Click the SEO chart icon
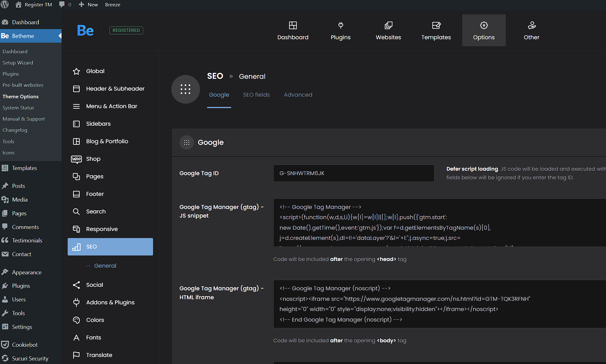Viewport: 606px width, 364px height. click(x=76, y=247)
